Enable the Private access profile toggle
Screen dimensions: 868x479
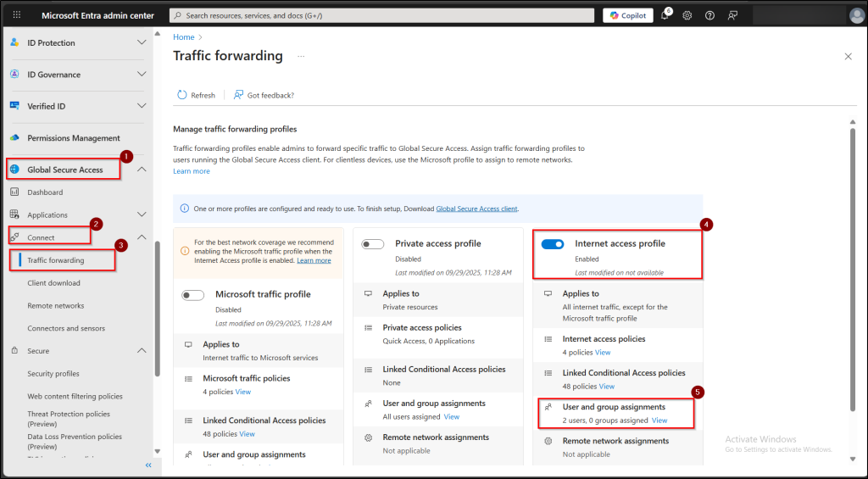[373, 244]
